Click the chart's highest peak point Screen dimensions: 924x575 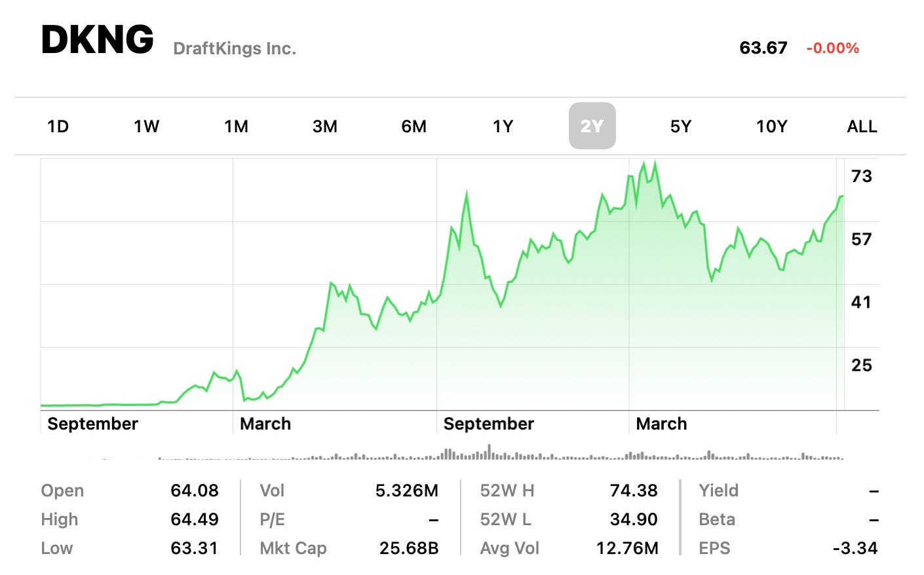(x=655, y=162)
